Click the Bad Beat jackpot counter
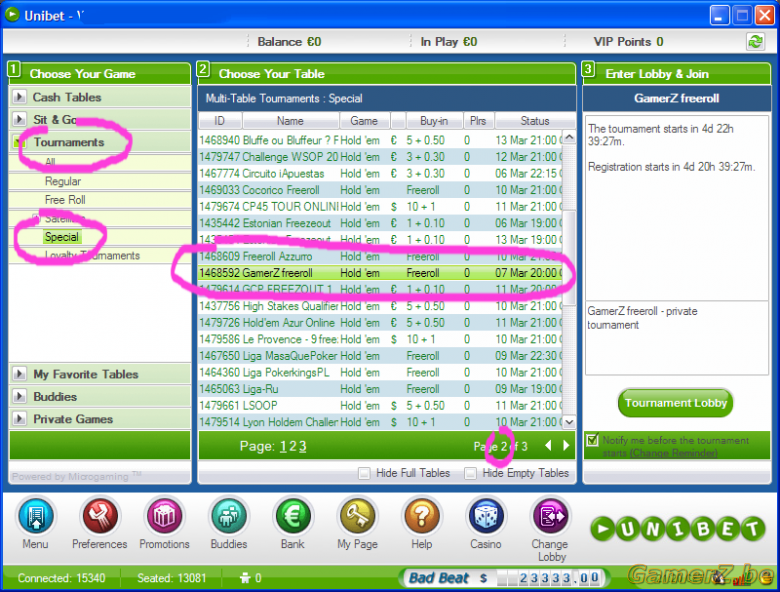The width and height of the screenshot is (780, 592). 504,578
